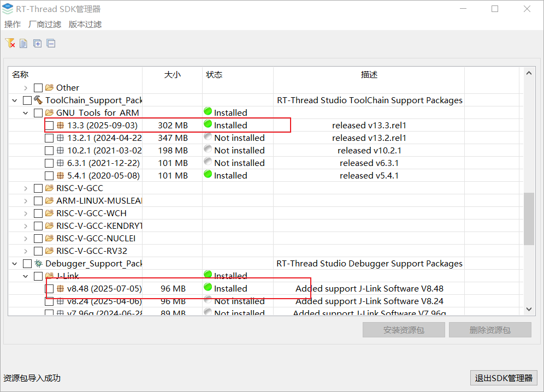Click the scrollbar down arrow

[529, 309]
